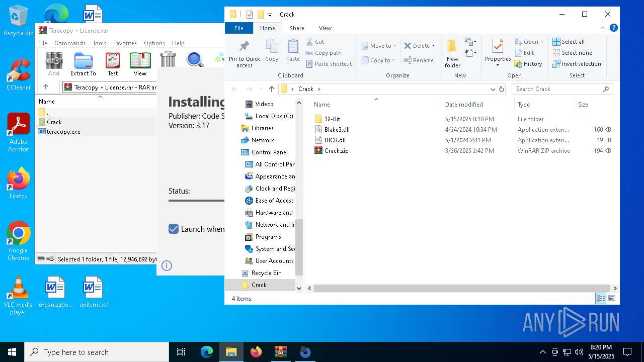Click Control Panel in navigation pane
The width and height of the screenshot is (644, 362).
[x=269, y=152]
